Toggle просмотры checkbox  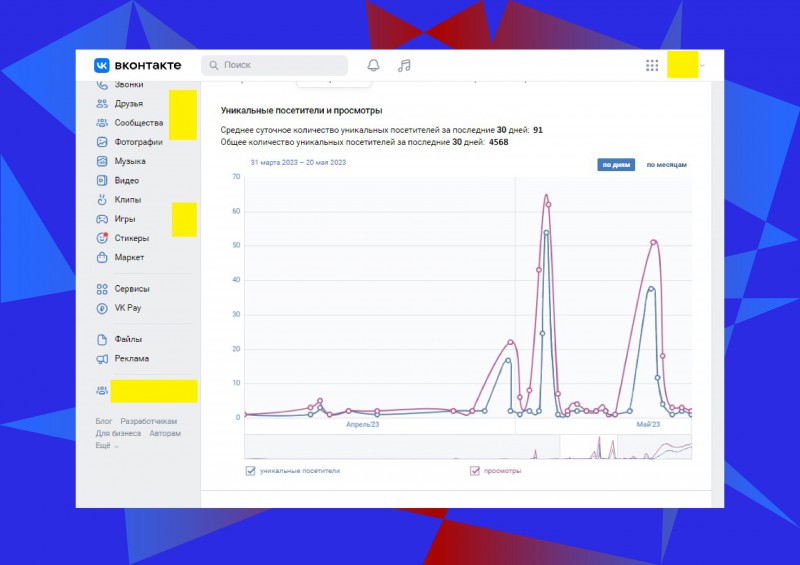tap(474, 471)
